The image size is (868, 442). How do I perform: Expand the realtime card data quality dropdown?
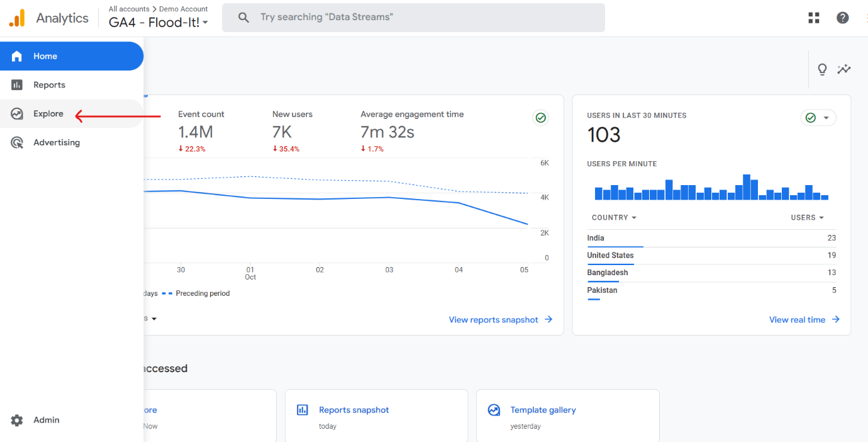click(x=818, y=118)
